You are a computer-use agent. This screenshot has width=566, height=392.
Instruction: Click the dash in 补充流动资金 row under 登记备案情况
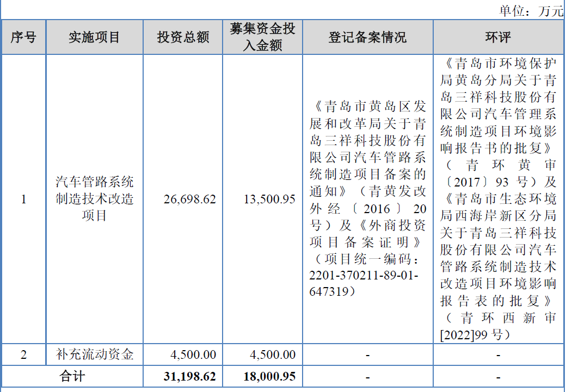pos(367,355)
